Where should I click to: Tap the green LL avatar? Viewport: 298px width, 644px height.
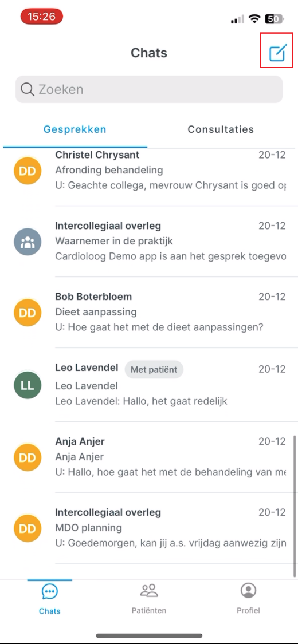click(28, 385)
